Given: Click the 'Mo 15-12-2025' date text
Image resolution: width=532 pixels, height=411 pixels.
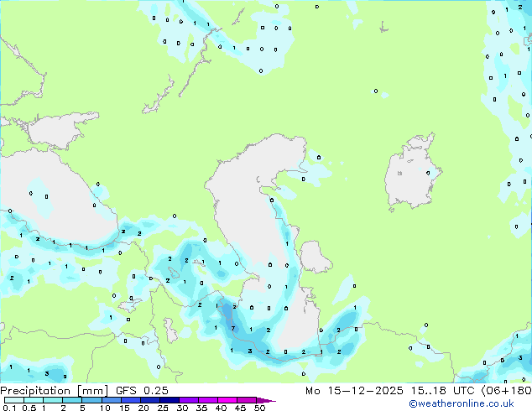Looking at the screenshot, I should (x=354, y=391).
